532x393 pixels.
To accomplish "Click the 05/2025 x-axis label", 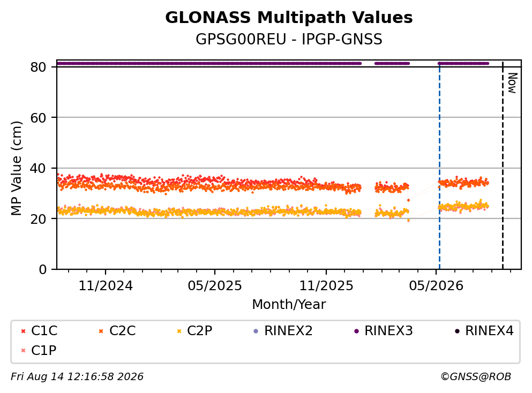I will coord(215,286).
